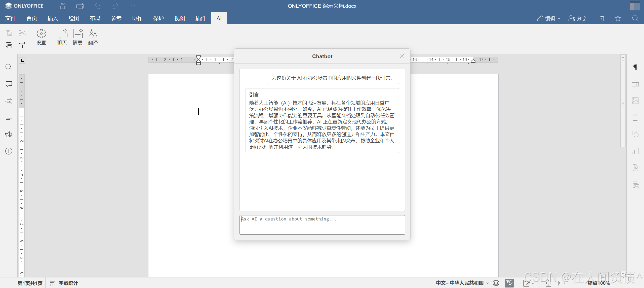Screen dimensions: 644x288
Task: Open the 文件 menu
Action: [10, 18]
